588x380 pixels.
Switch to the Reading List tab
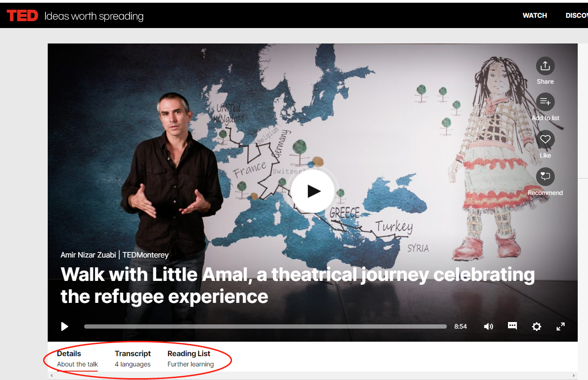[190, 358]
